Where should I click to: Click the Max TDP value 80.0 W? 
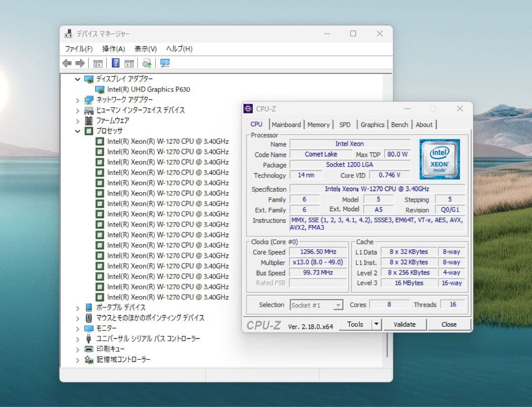pos(397,154)
